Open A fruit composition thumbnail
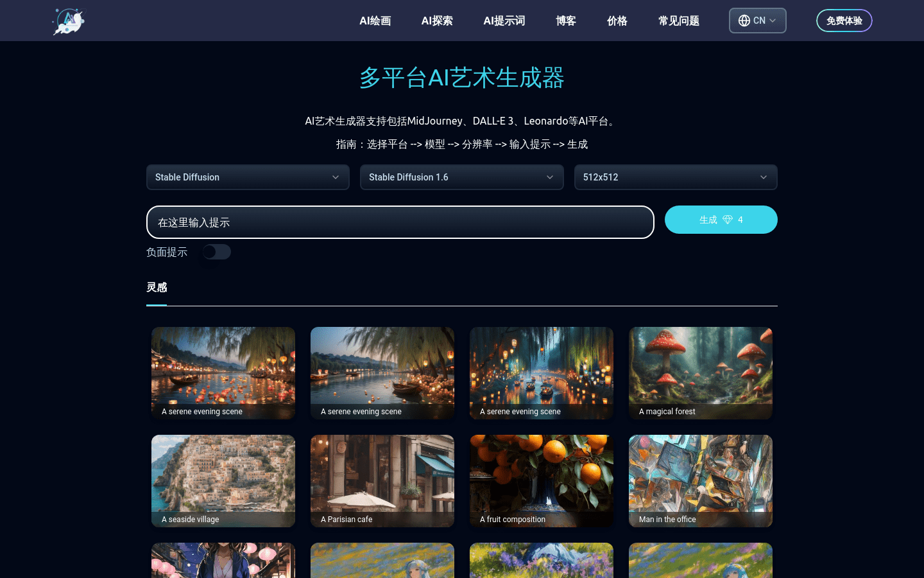 point(542,481)
